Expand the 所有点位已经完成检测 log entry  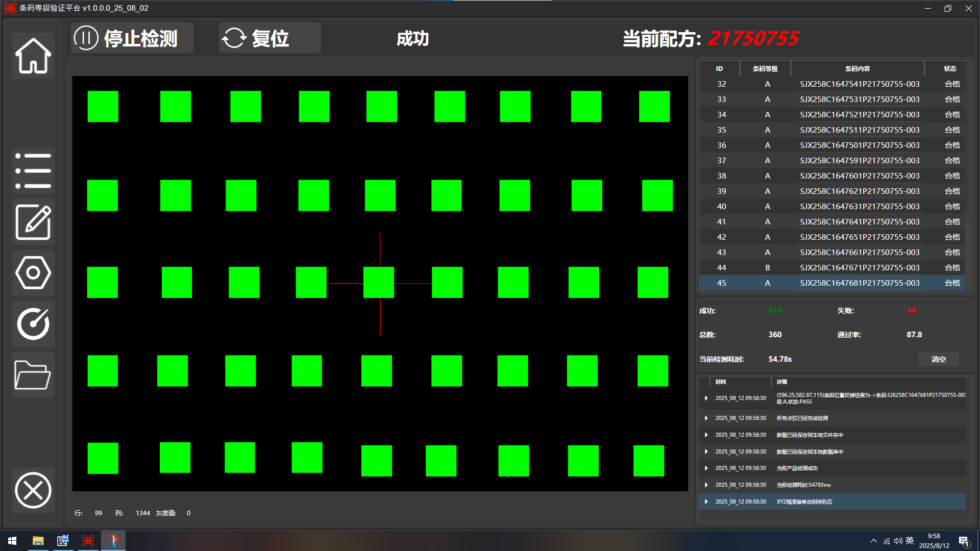tap(706, 418)
